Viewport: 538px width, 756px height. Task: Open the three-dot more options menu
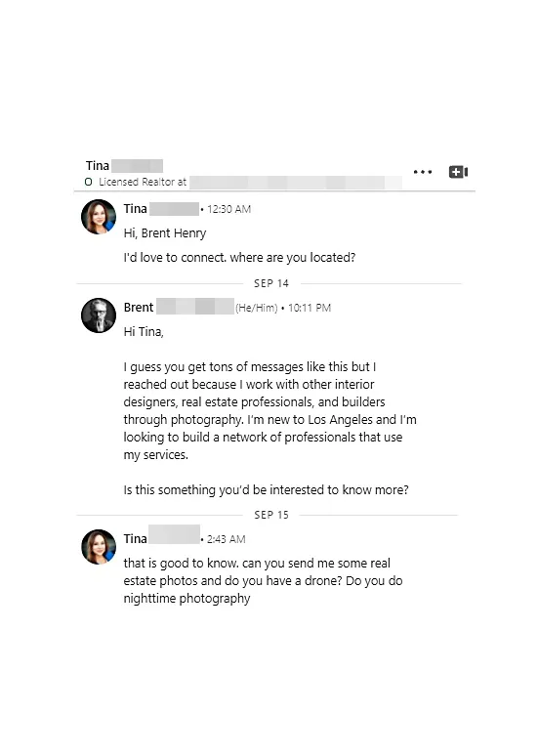(423, 172)
